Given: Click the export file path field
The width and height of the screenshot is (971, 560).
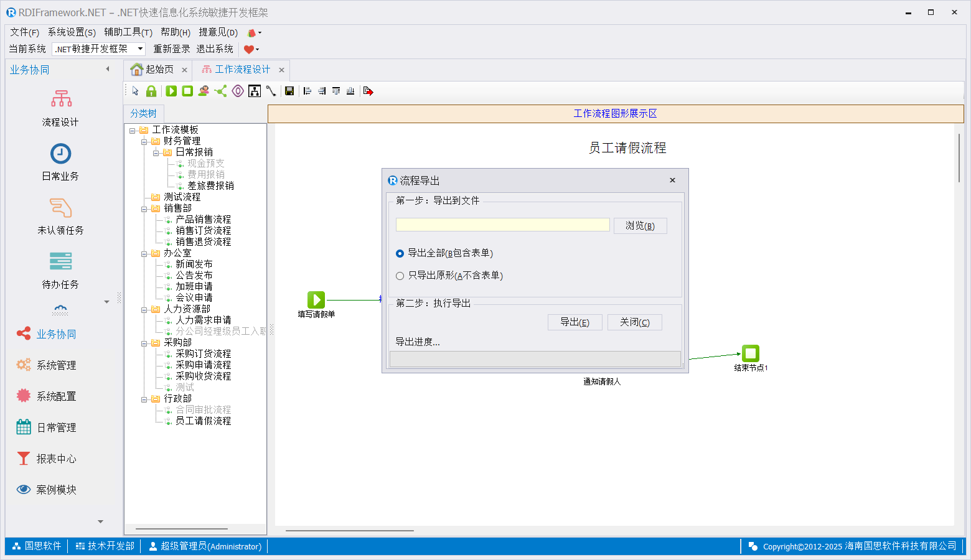Looking at the screenshot, I should point(502,225).
